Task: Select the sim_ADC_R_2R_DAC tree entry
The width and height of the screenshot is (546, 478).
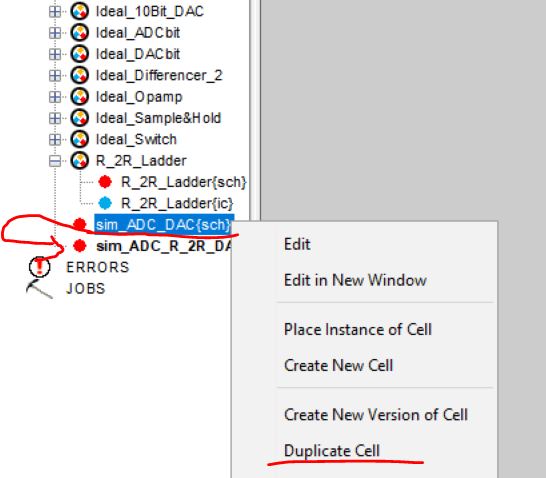Action: click(164, 246)
